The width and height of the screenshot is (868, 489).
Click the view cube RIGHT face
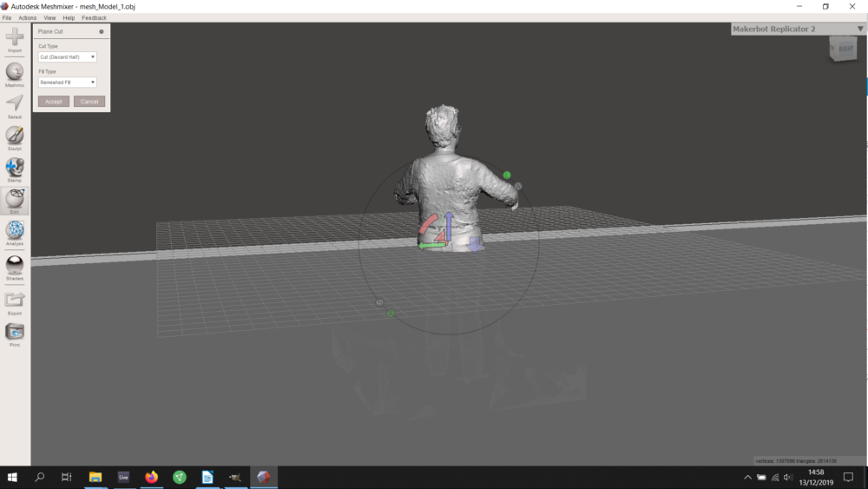point(845,50)
